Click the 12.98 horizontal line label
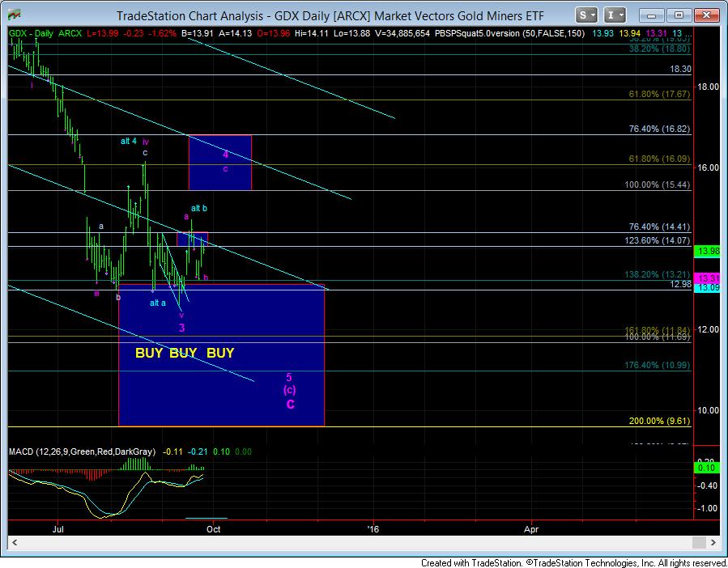The height and width of the screenshot is (568, 728). pyautogui.click(x=681, y=285)
